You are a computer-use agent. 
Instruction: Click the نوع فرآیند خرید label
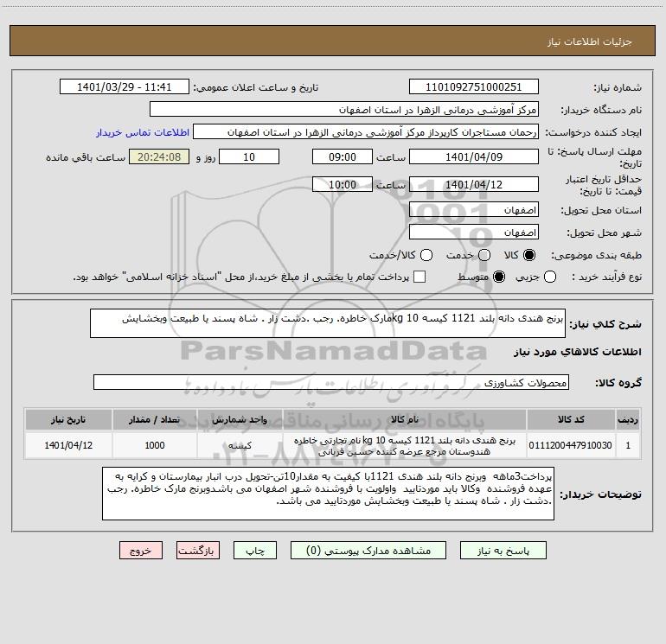(606, 277)
